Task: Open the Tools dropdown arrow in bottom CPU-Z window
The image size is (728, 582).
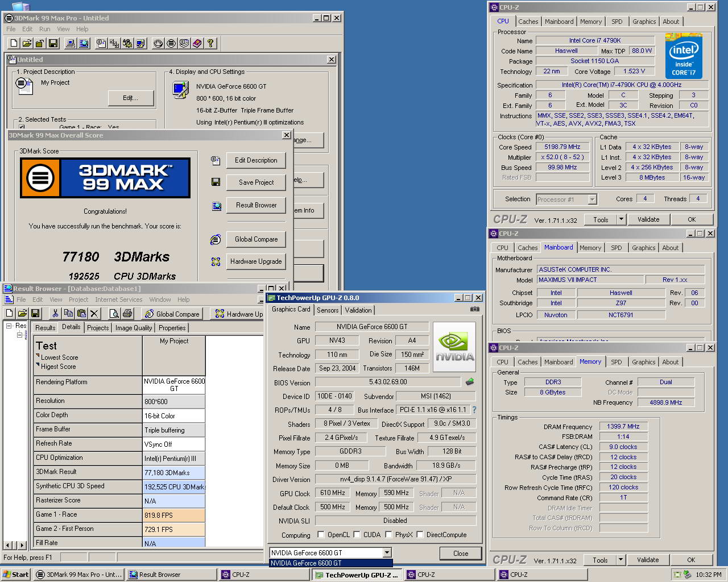Action: [x=621, y=560]
